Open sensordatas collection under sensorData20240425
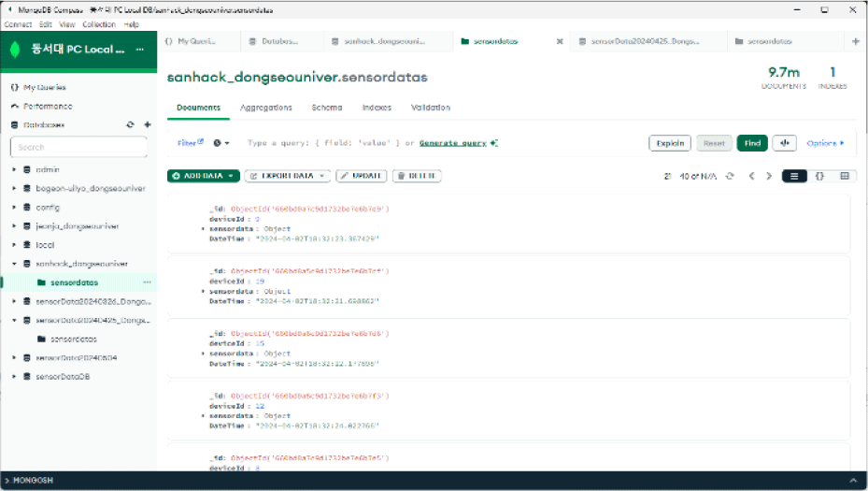 coord(74,339)
